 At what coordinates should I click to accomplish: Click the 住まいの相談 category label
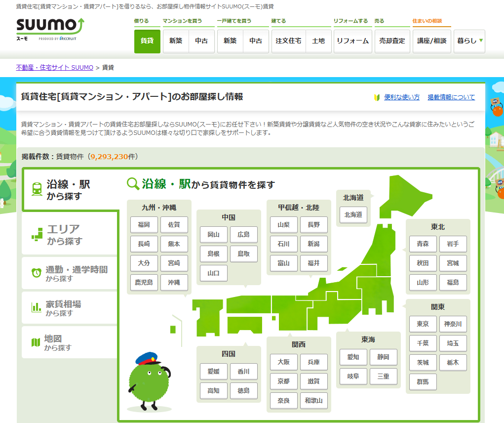coord(427,21)
